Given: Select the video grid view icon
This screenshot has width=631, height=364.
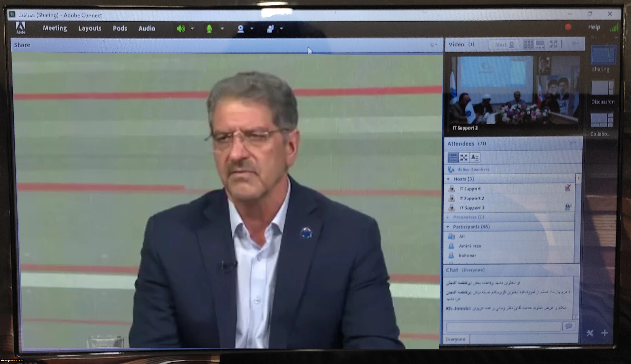Looking at the screenshot, I should (x=528, y=44).
